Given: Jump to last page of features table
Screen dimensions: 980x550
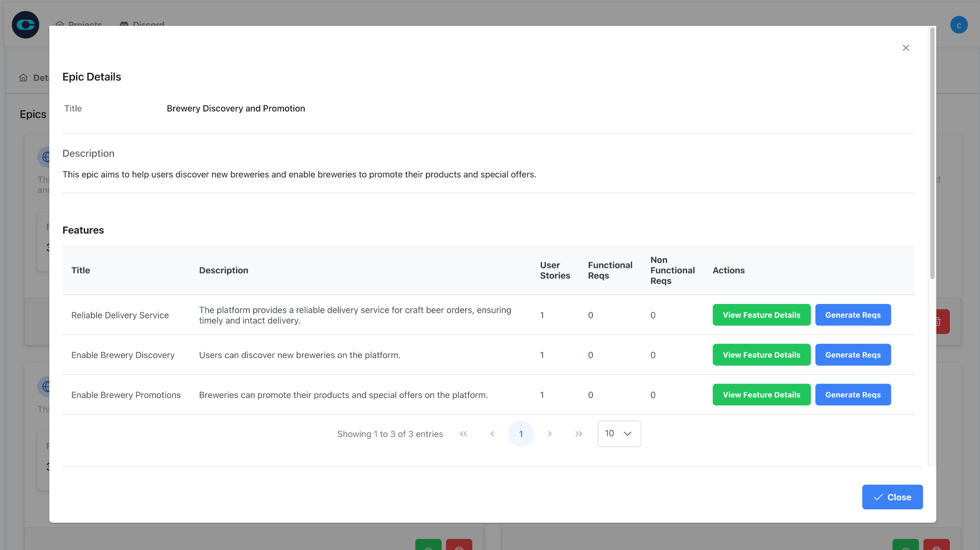Looking at the screenshot, I should tap(579, 434).
